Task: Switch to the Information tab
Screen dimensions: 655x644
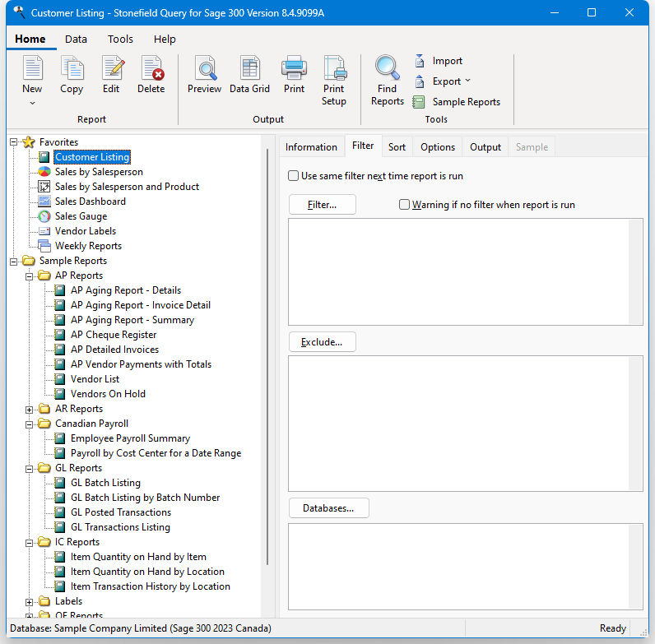Action: tap(311, 147)
